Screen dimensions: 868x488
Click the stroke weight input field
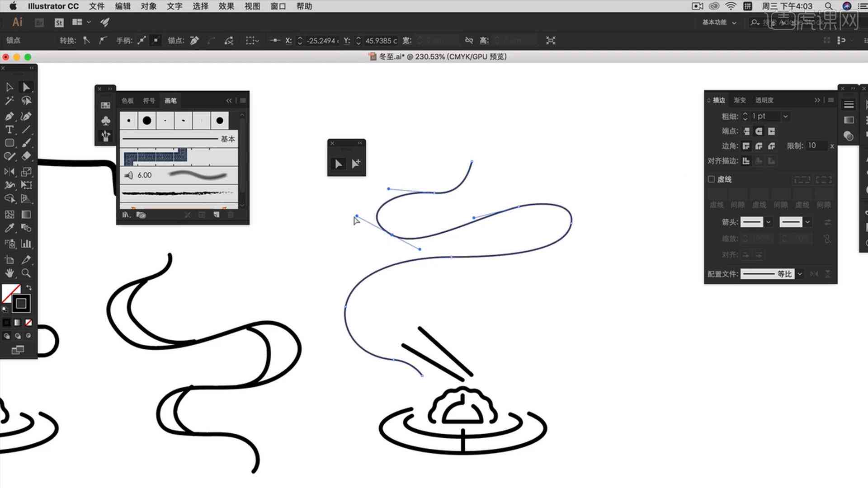pyautogui.click(x=765, y=116)
